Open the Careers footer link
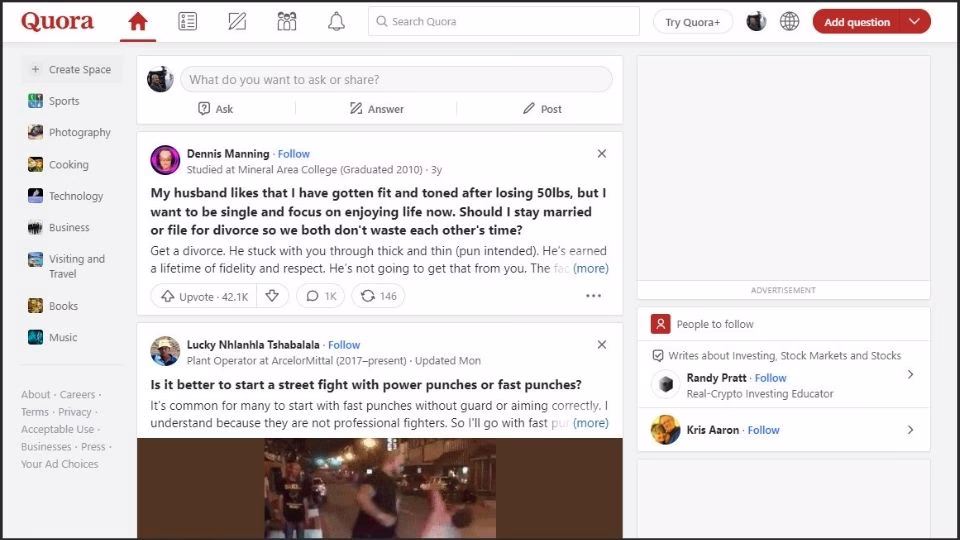 [x=77, y=394]
